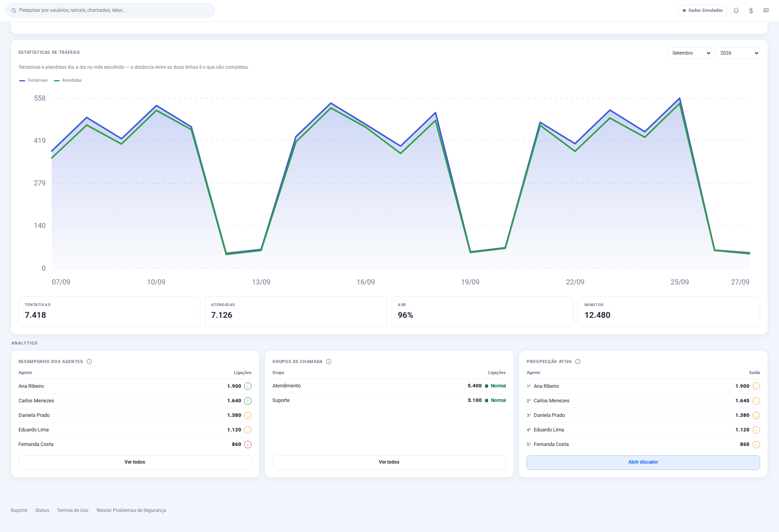Viewport: 779px width, 532px height.
Task: Open the 2026 year dropdown
Action: [738, 53]
